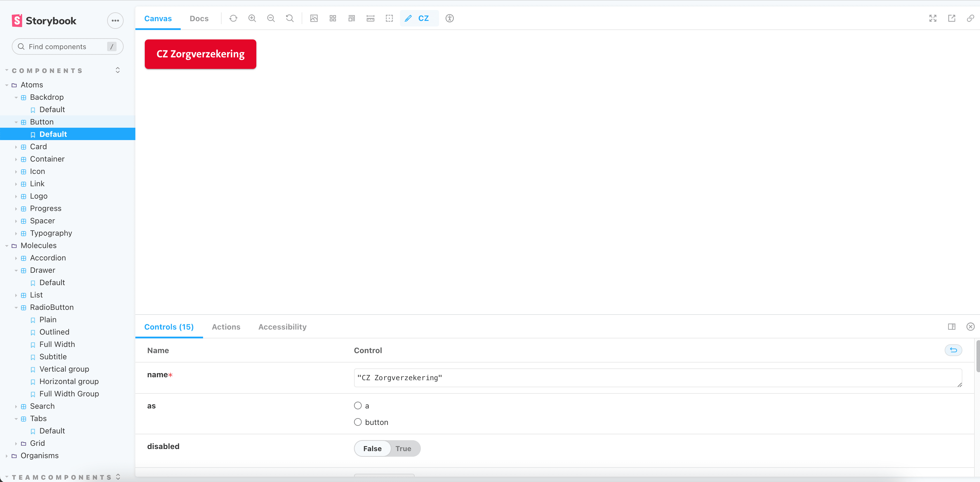The width and height of the screenshot is (980, 482).
Task: Click the remount component refresh icon
Action: point(233,18)
